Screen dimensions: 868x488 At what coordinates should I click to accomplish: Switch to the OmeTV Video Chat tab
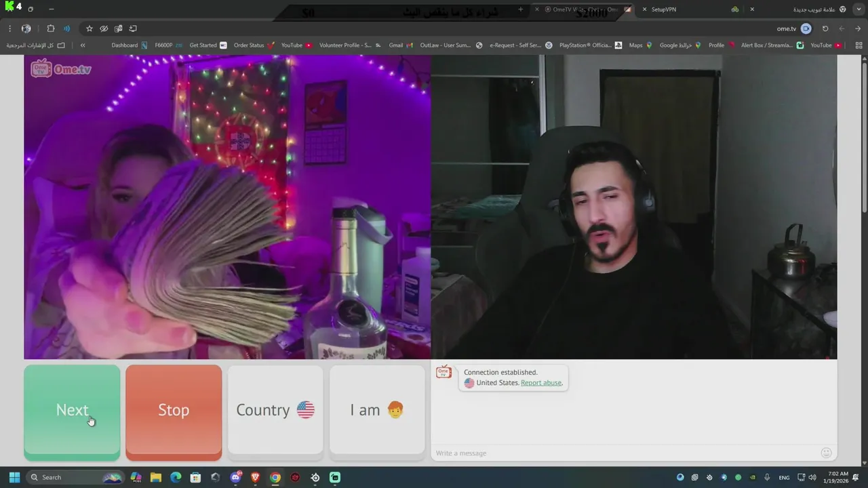coord(582,9)
